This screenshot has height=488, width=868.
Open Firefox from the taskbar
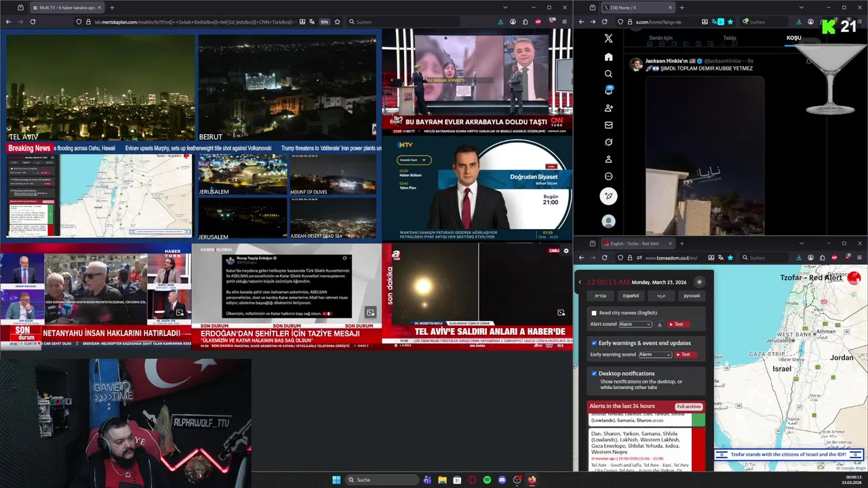click(x=532, y=480)
